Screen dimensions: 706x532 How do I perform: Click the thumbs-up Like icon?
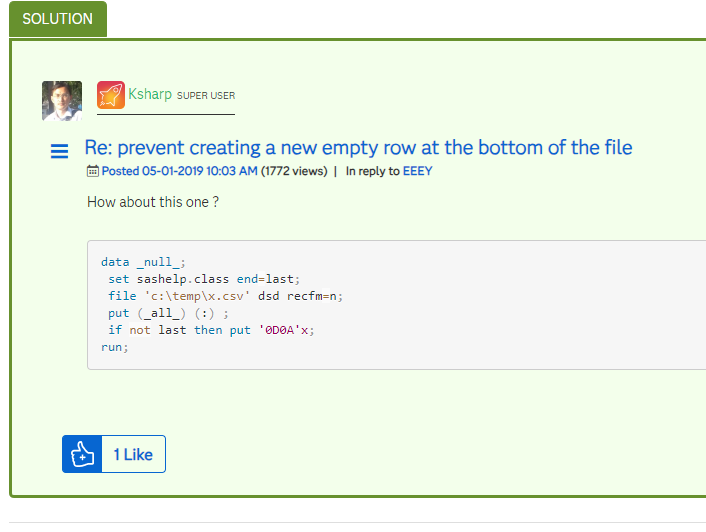coord(82,454)
